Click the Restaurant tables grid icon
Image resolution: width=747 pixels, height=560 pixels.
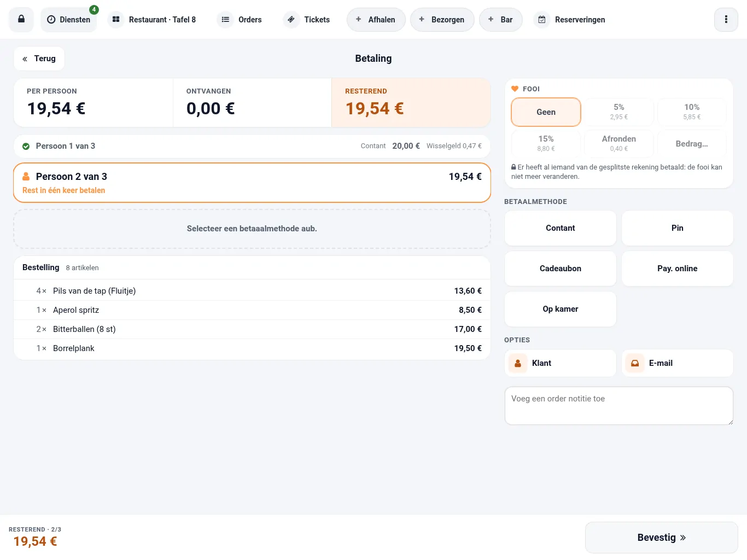(x=116, y=20)
